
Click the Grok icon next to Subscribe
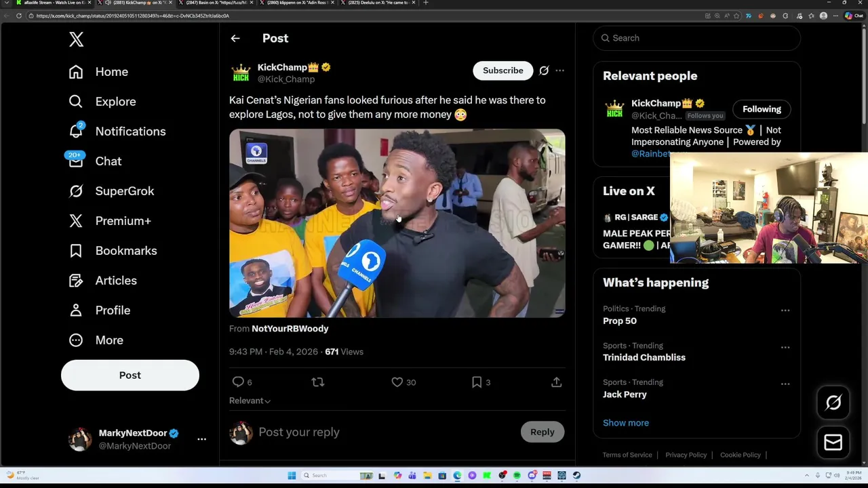pos(544,70)
